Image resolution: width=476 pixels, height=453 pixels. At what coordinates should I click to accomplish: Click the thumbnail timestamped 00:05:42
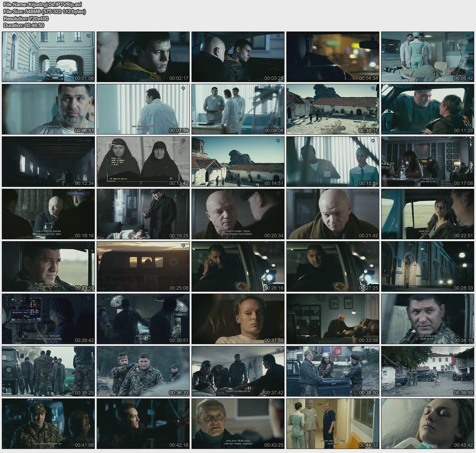[427, 57]
